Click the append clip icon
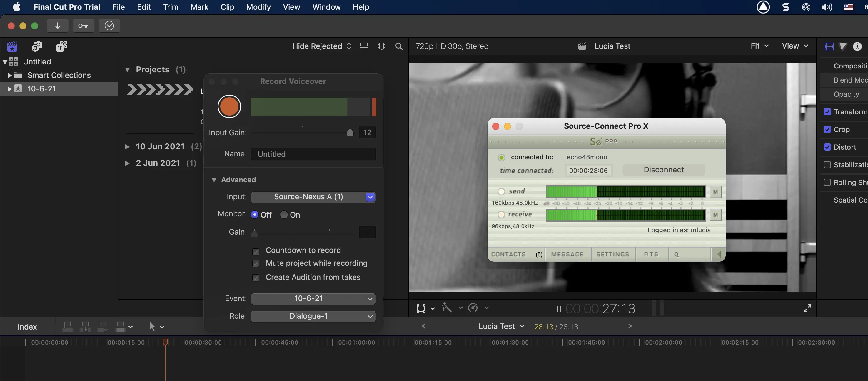The height and width of the screenshot is (381, 868). 102,326
